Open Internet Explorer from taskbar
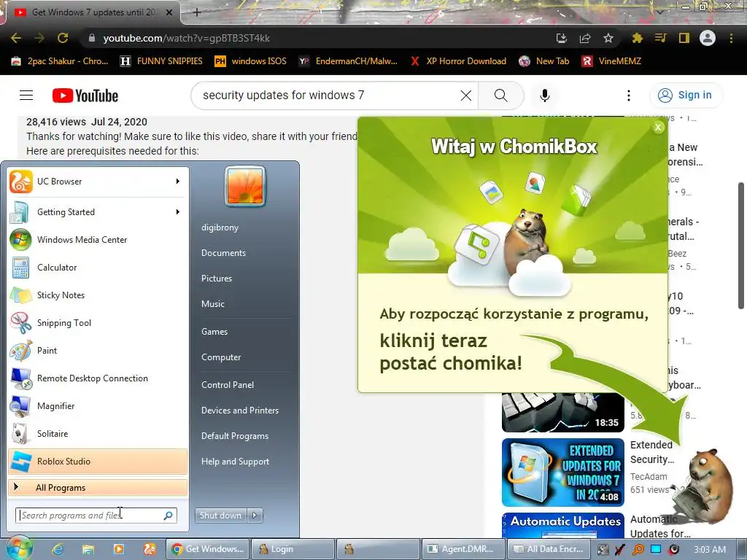The height and width of the screenshot is (560, 747). 58,549
